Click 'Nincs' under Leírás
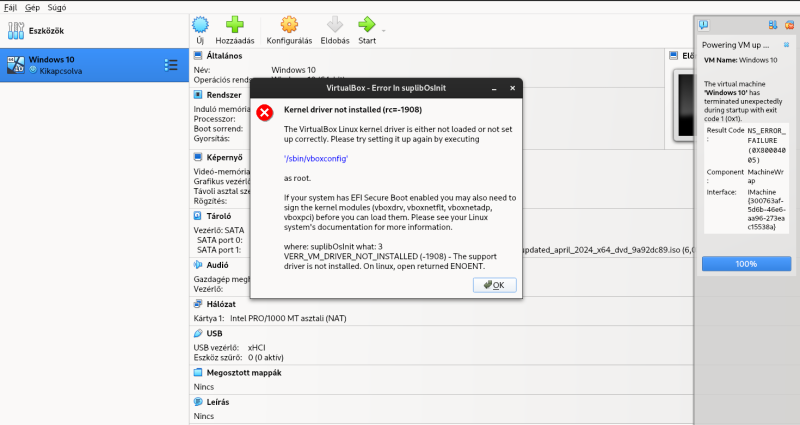This screenshot has height=425, width=800. pyautogui.click(x=204, y=416)
